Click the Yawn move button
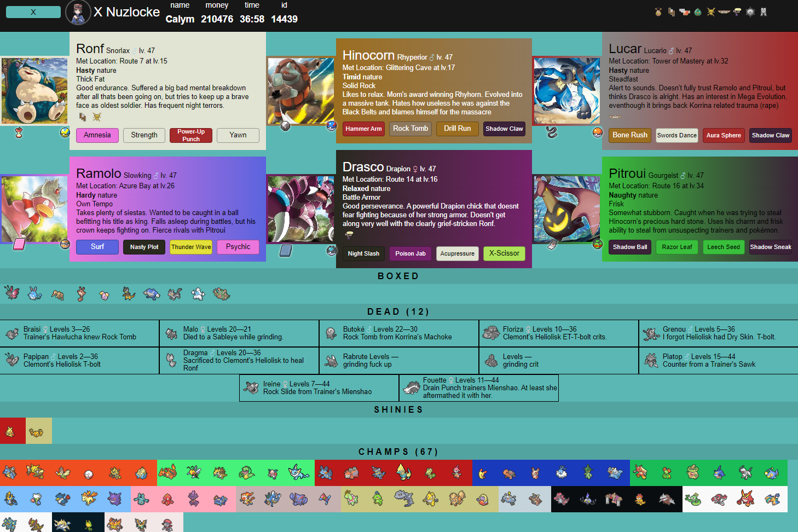The image size is (798, 532). (238, 135)
